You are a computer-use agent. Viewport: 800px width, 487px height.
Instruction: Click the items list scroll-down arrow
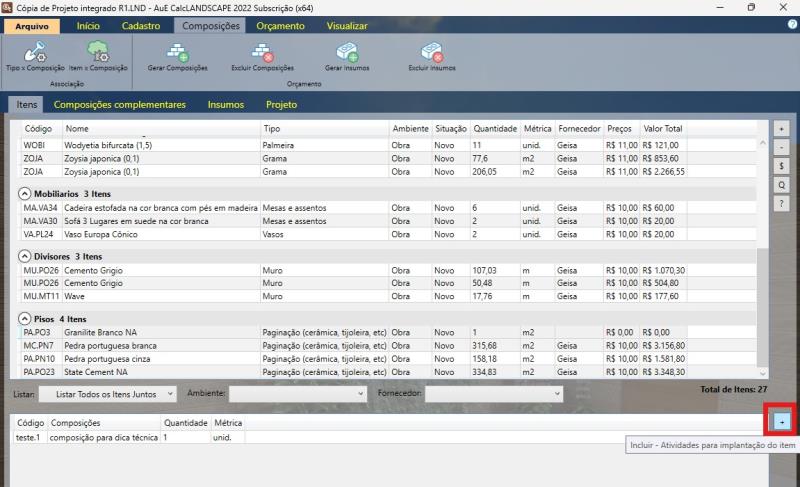pos(763,373)
